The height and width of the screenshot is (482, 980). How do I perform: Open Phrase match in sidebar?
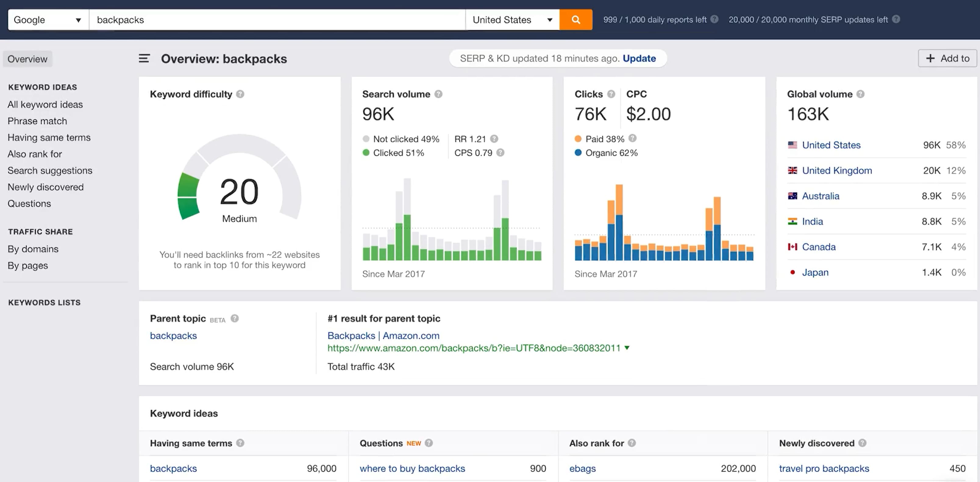click(37, 121)
